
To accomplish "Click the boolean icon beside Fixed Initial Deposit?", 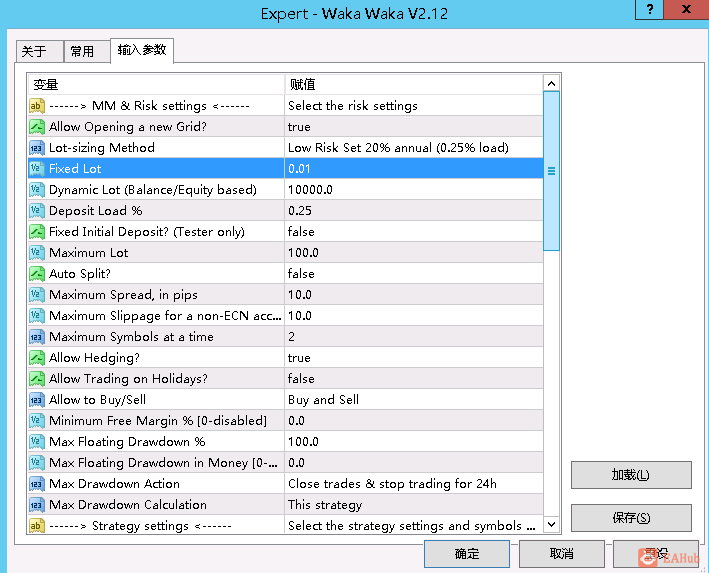I will click(x=37, y=232).
